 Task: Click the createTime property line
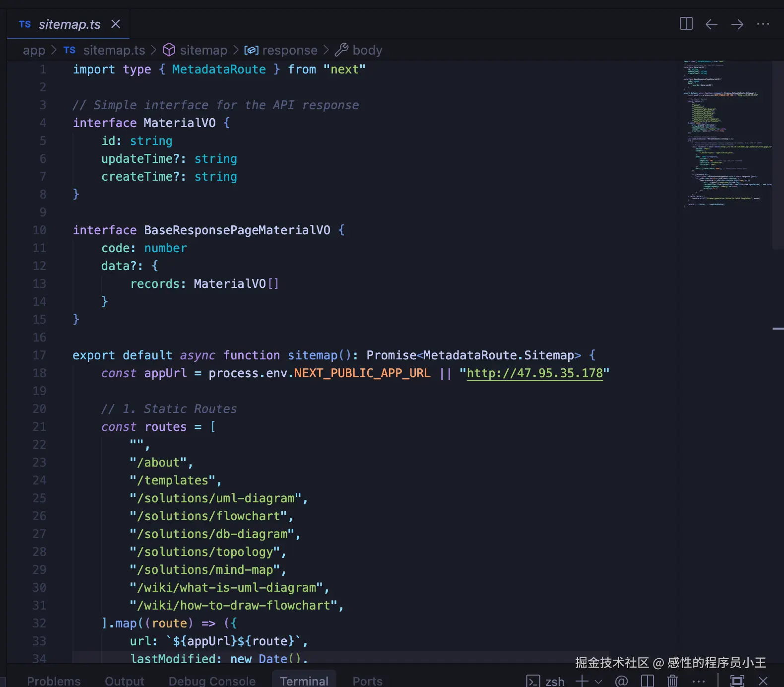pos(169,177)
